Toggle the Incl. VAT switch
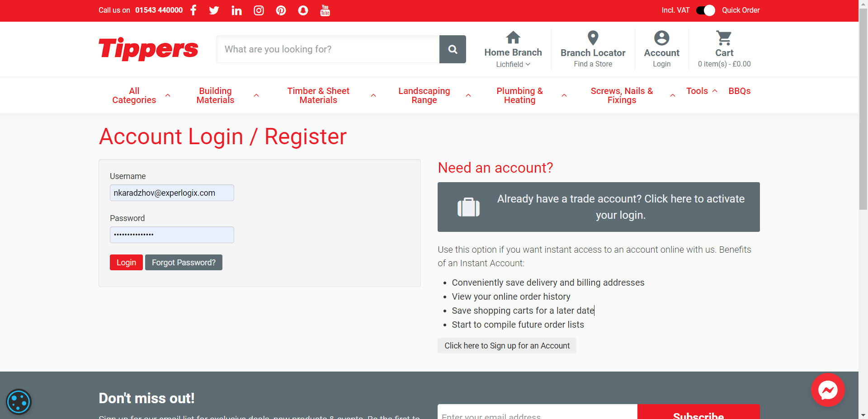The width and height of the screenshot is (868, 419). click(x=706, y=10)
